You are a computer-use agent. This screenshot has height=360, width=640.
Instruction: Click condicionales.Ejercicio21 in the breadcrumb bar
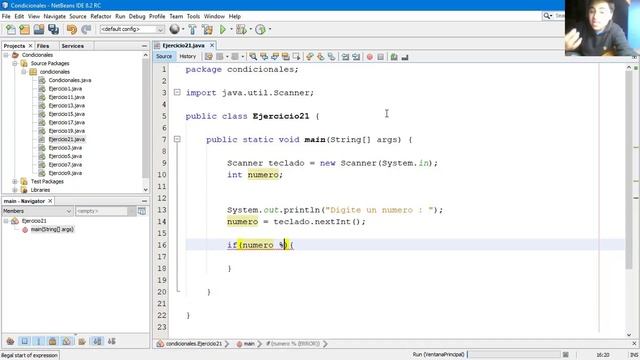[193, 344]
